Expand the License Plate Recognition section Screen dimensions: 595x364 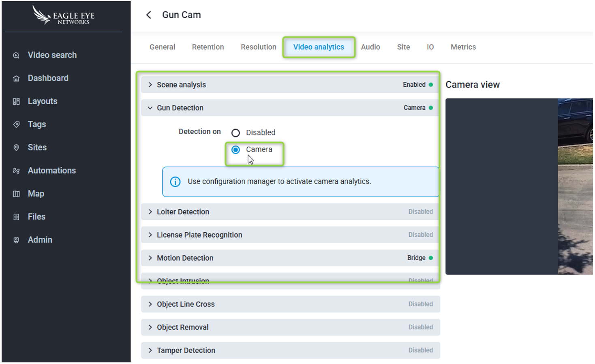tap(150, 235)
